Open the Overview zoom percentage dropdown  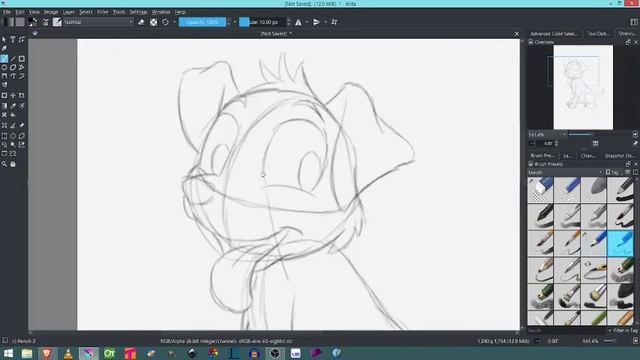tap(547, 134)
